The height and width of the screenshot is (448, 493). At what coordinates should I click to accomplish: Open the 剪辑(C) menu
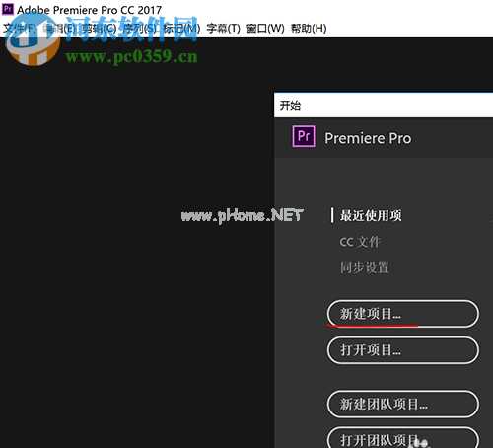pos(100,29)
